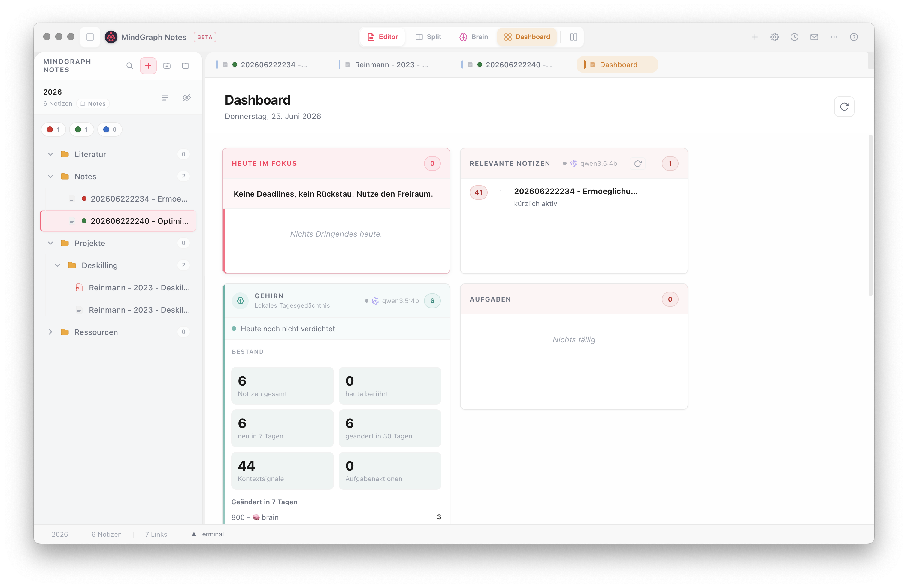This screenshot has width=908, height=588.
Task: Click the dashboard vertical scrollbar
Action: point(870,216)
